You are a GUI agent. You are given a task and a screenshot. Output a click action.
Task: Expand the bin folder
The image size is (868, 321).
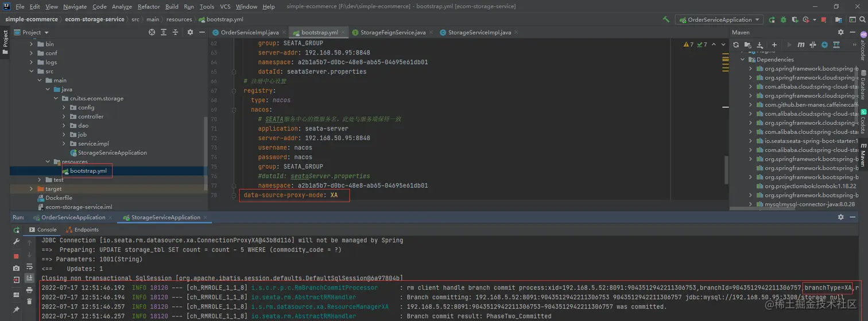click(32, 44)
